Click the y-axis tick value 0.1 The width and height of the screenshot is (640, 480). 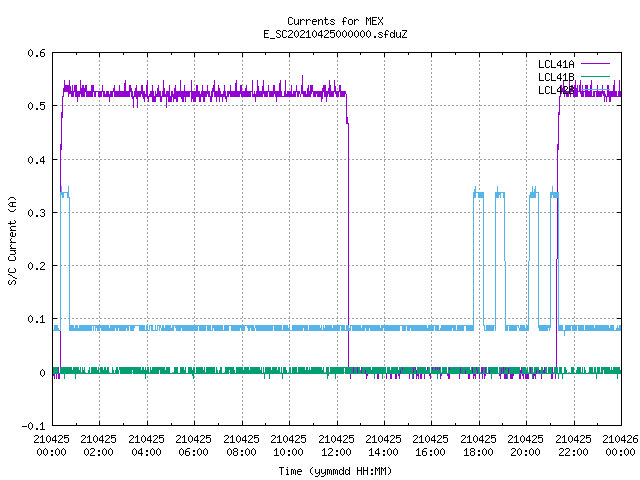coord(36,319)
